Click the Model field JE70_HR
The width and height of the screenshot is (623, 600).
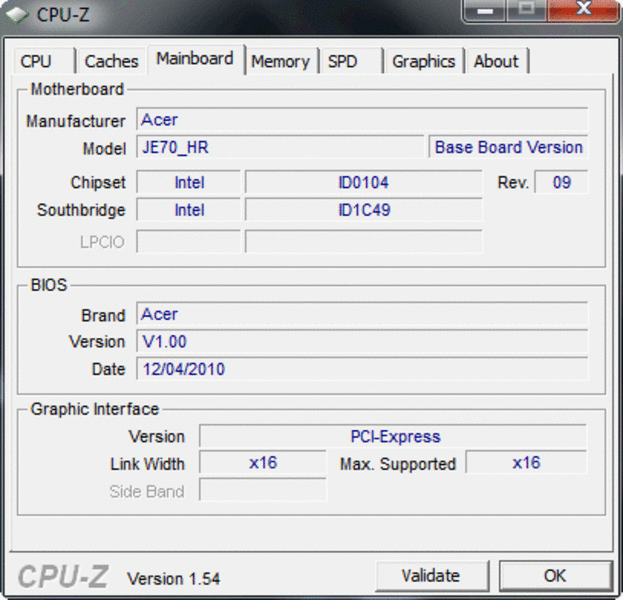[280, 147]
